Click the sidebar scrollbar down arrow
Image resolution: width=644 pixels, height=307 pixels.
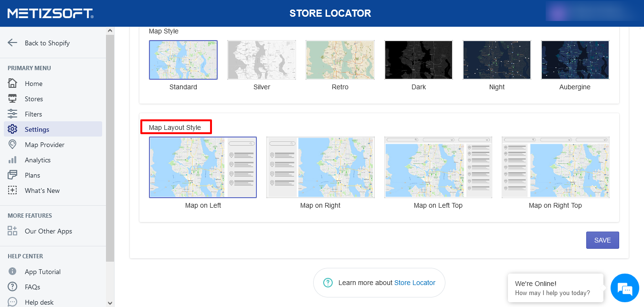tap(110, 303)
